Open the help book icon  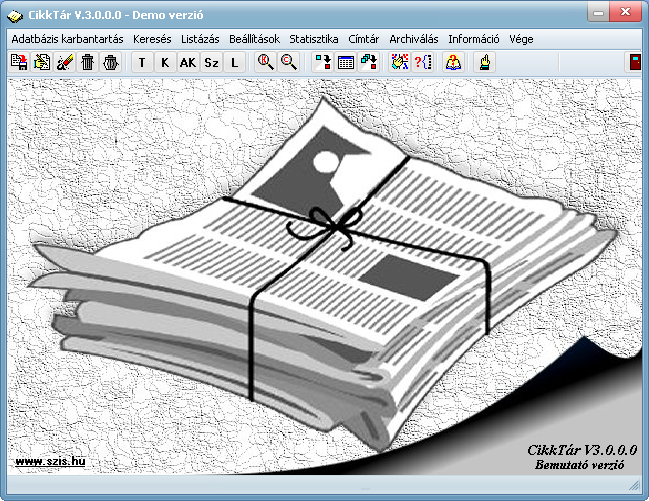click(x=454, y=63)
